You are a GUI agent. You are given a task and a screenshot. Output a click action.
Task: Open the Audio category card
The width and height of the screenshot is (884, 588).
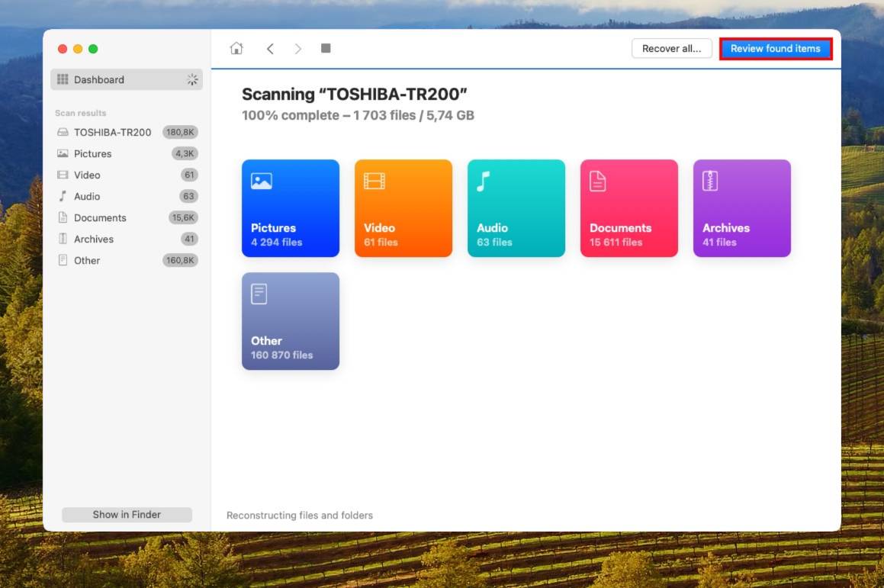(516, 207)
